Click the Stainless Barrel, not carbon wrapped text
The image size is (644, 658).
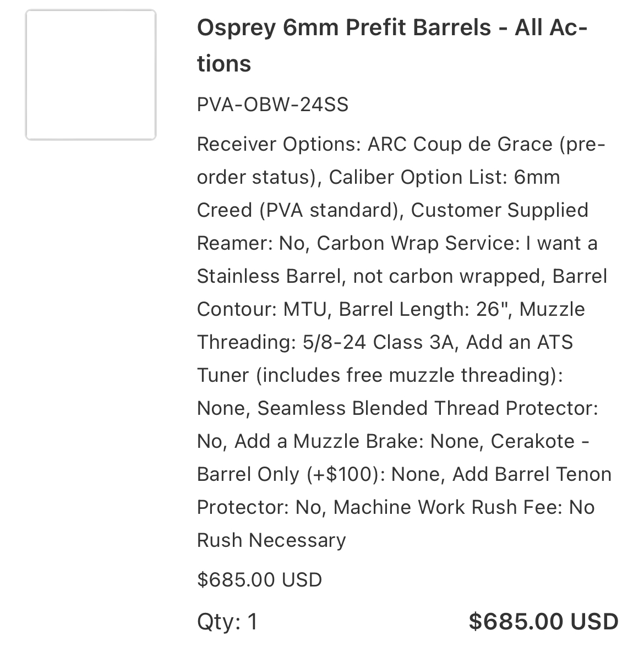371,277
